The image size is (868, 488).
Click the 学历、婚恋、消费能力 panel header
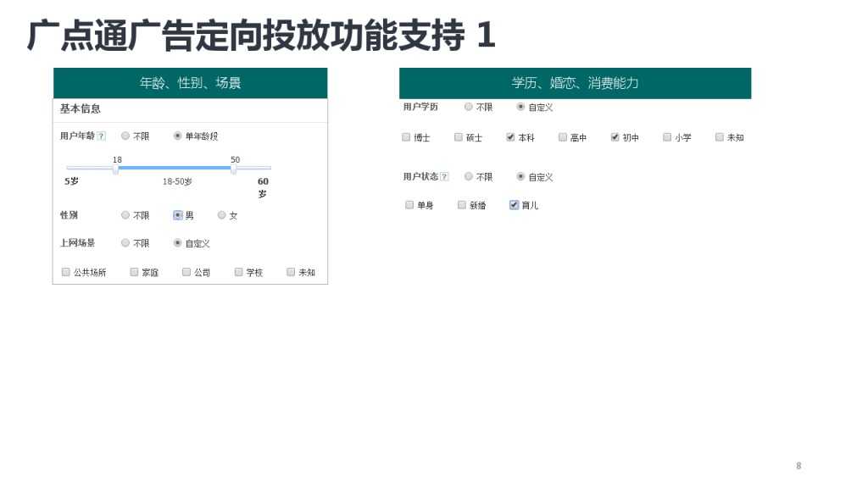tap(576, 83)
